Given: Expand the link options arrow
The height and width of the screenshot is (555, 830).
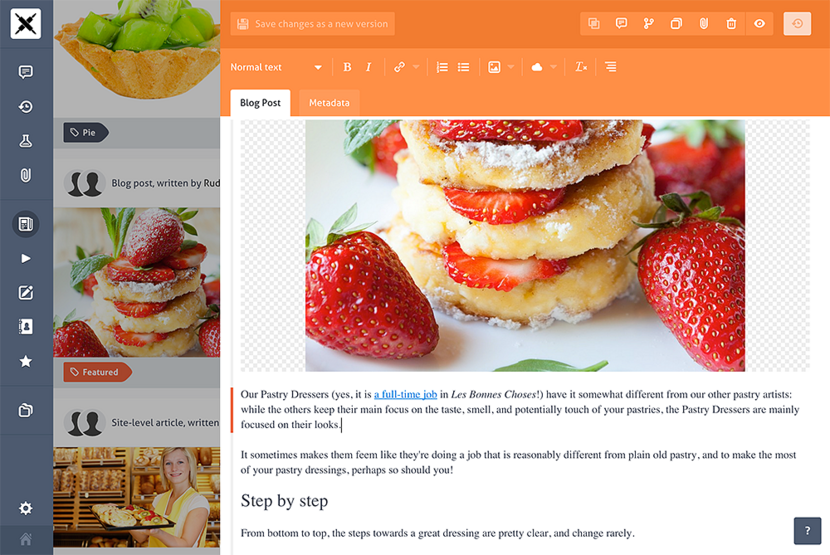Looking at the screenshot, I should click(x=416, y=67).
